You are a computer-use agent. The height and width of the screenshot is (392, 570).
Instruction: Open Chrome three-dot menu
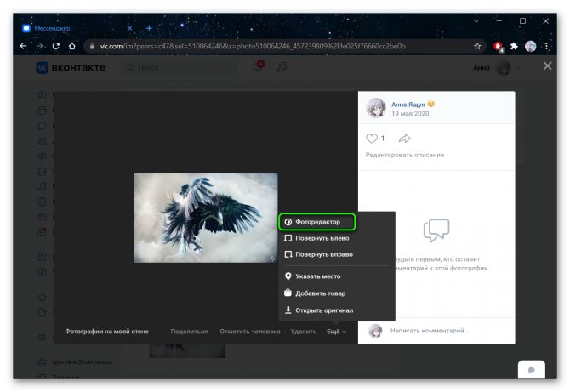point(546,46)
